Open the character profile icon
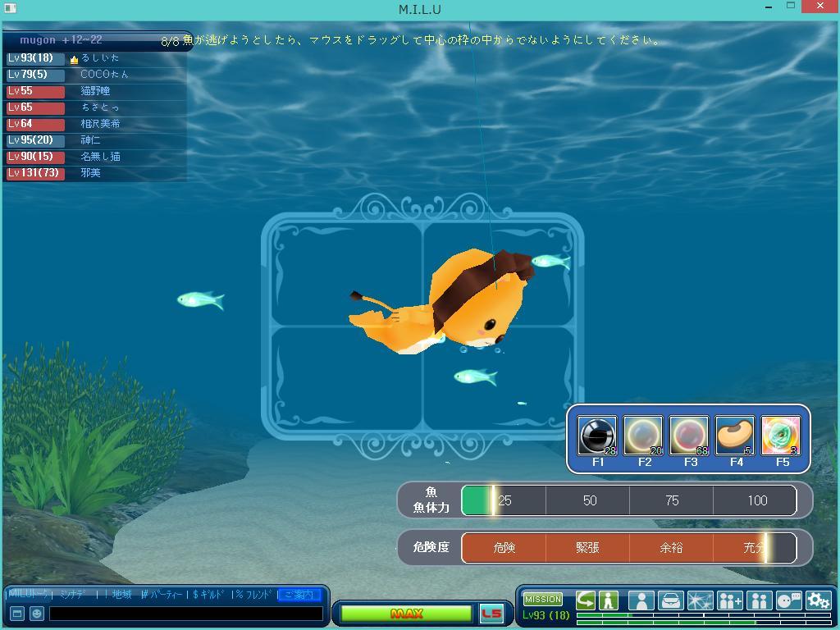This screenshot has width=840, height=630. 641,600
